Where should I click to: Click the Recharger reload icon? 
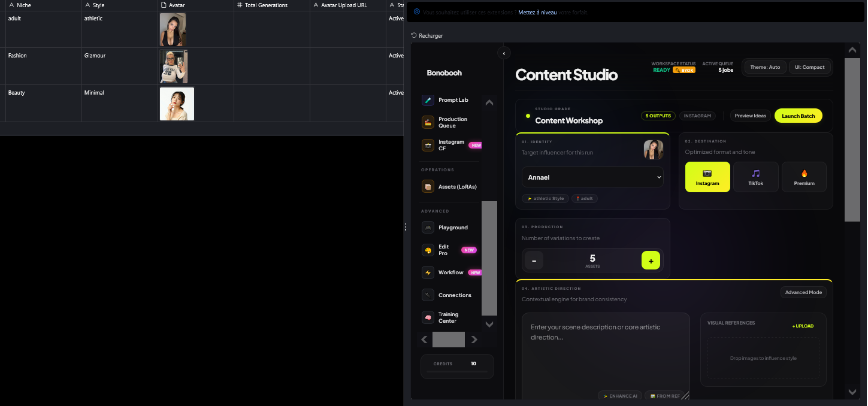tap(413, 36)
